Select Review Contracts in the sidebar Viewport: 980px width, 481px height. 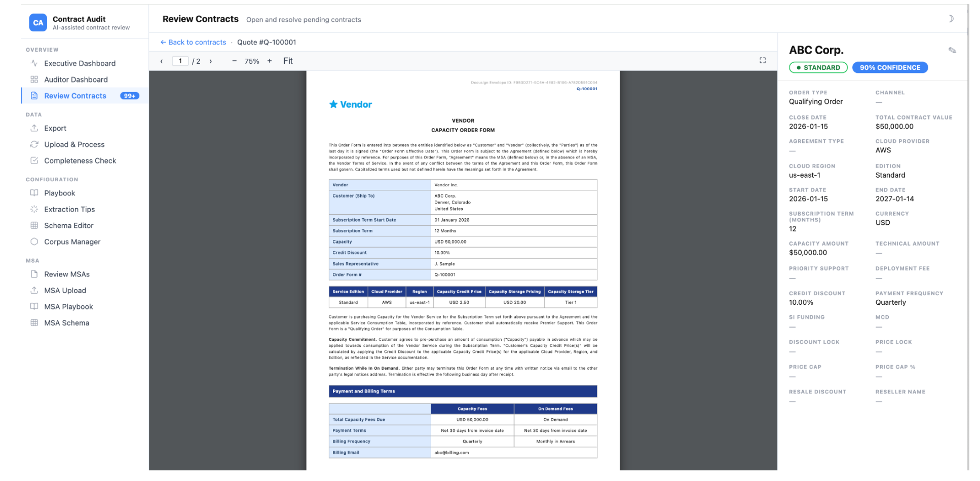coord(85,96)
